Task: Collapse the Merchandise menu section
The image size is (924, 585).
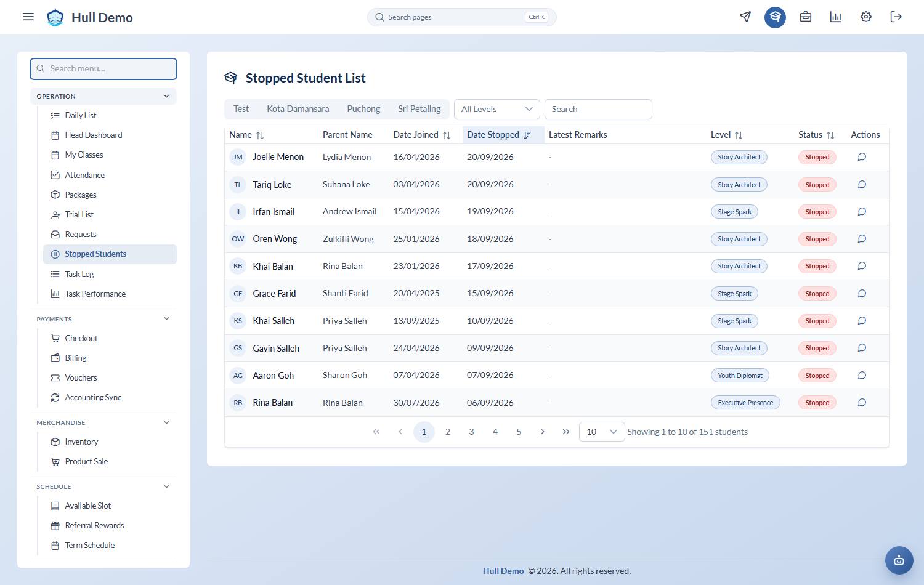Action: 103,422
